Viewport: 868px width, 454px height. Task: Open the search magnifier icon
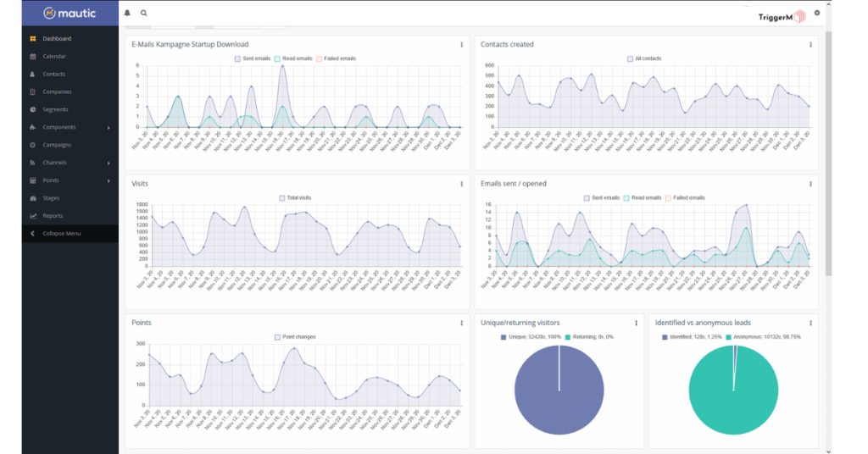[144, 14]
